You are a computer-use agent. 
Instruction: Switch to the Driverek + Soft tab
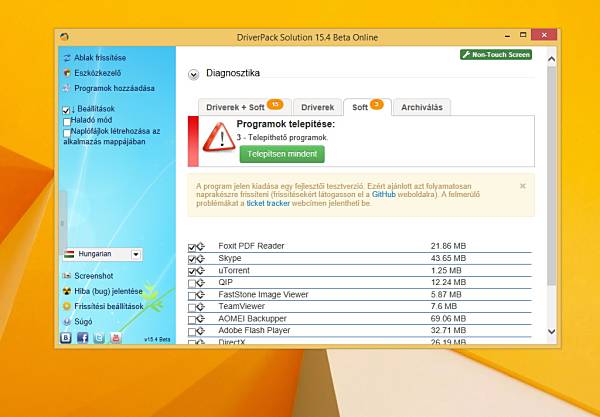click(x=245, y=107)
